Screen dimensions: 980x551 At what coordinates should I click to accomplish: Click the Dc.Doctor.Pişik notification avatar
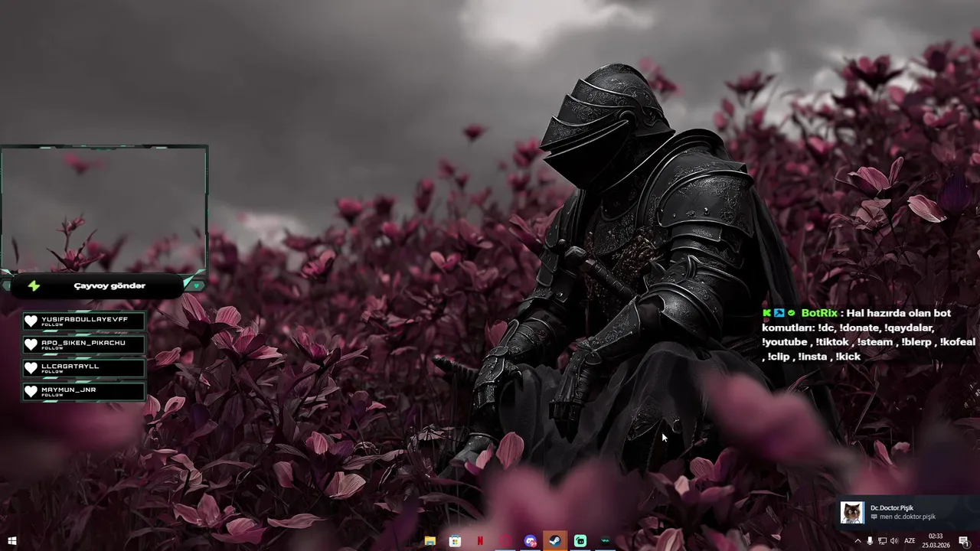pyautogui.click(x=852, y=512)
